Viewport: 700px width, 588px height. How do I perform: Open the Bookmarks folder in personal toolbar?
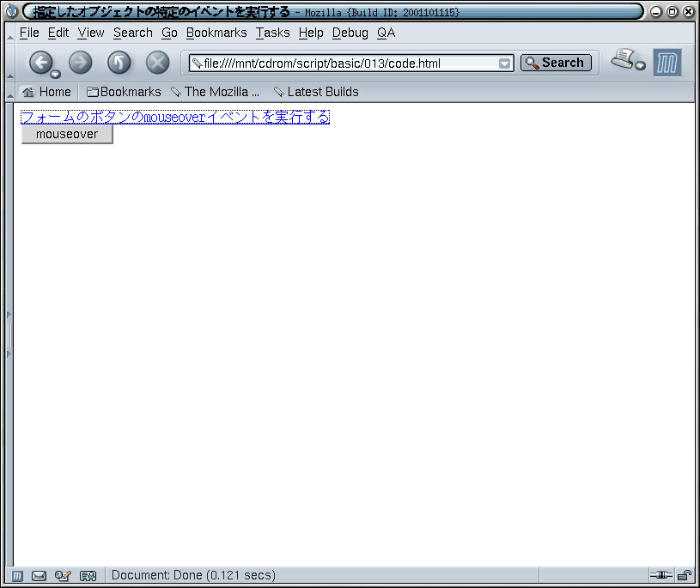[124, 92]
